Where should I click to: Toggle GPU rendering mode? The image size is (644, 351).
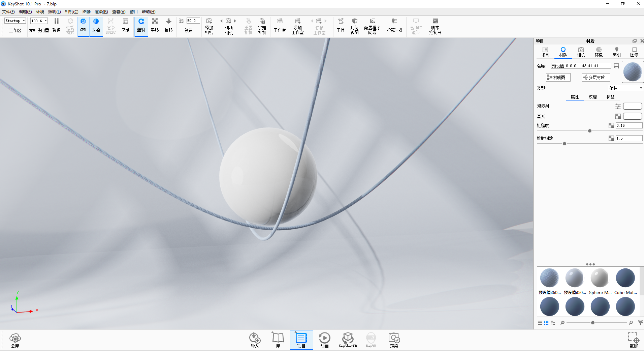click(x=83, y=26)
